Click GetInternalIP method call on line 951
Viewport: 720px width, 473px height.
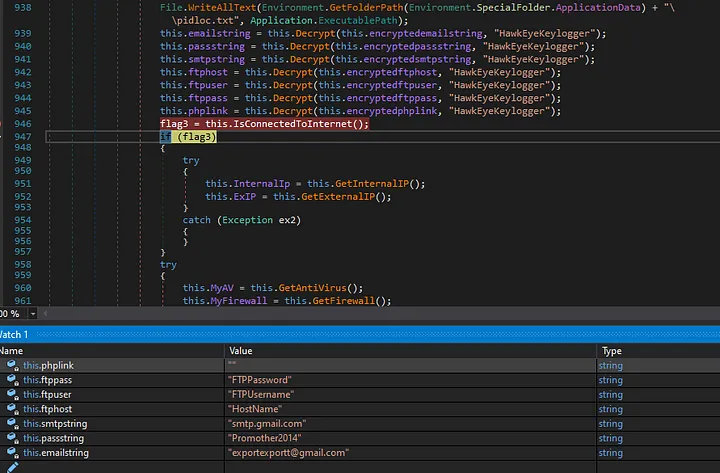372,184
